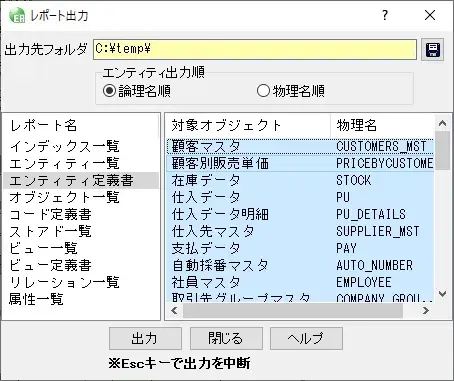Click the EMPLOYEE physical name cell
The height and width of the screenshot is (381, 454).
click(x=364, y=282)
